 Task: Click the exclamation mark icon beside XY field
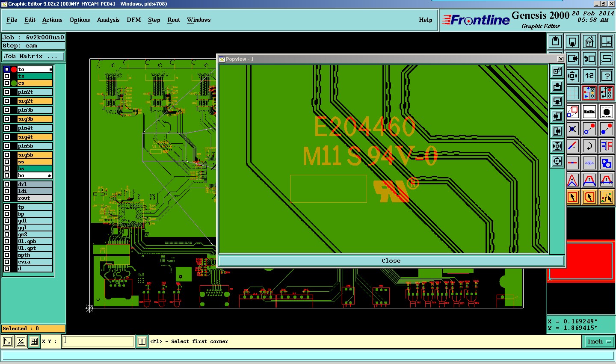pos(142,341)
